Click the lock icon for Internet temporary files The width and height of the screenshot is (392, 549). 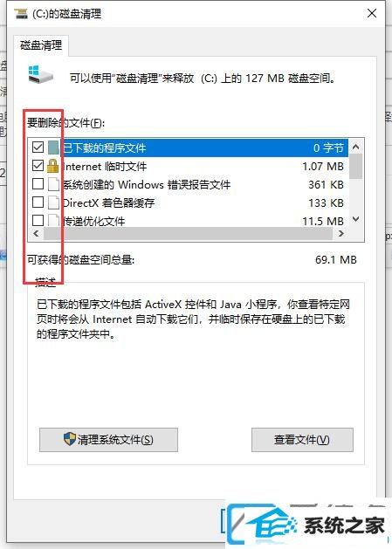pos(53,166)
